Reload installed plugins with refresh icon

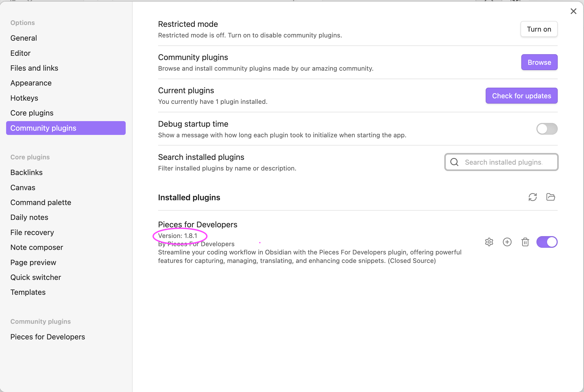(533, 197)
